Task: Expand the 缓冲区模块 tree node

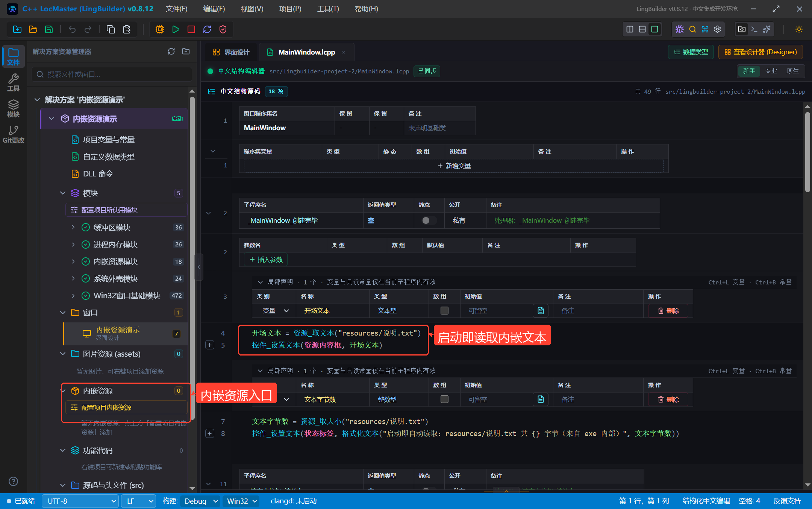Action: coord(73,227)
